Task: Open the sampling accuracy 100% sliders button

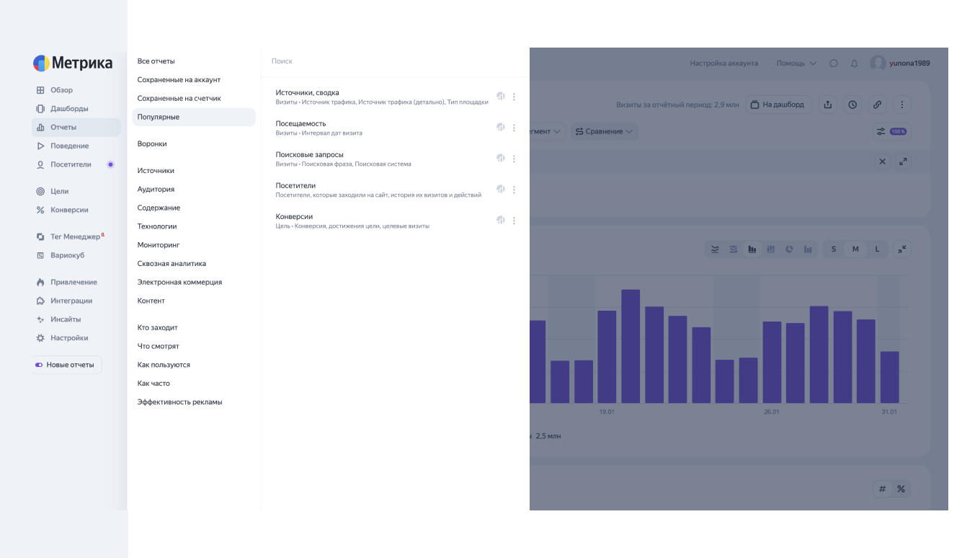Action: [x=891, y=131]
